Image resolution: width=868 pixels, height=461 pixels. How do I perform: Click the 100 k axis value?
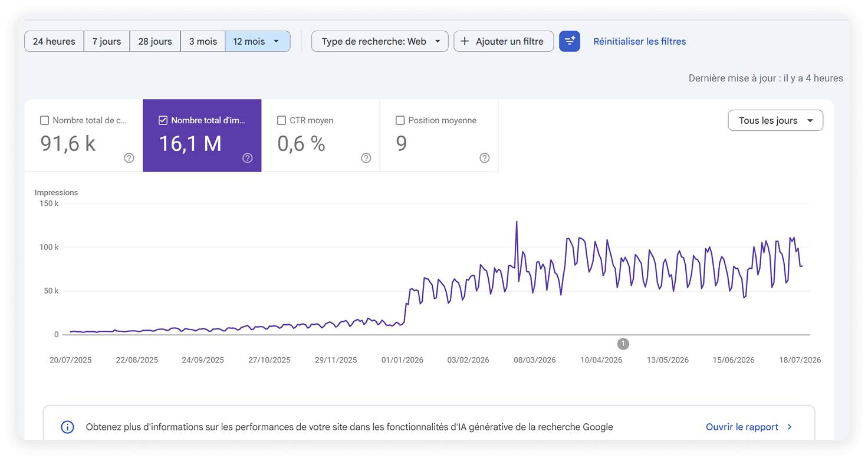pos(49,247)
